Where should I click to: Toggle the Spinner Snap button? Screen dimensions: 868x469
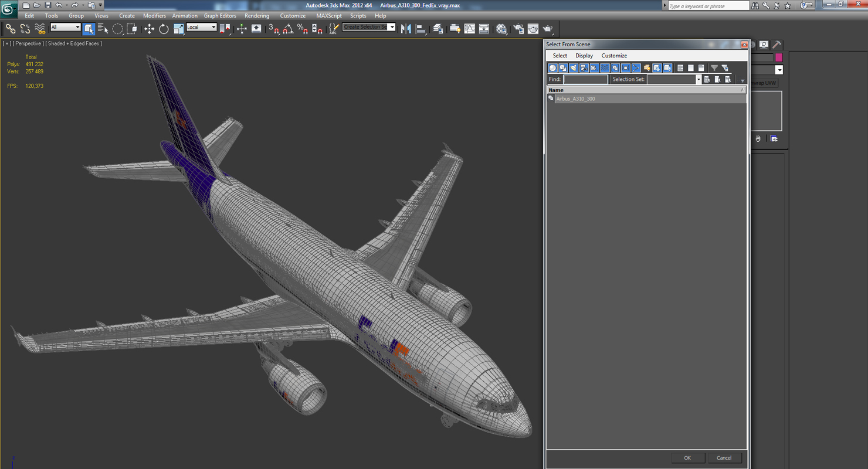(317, 28)
